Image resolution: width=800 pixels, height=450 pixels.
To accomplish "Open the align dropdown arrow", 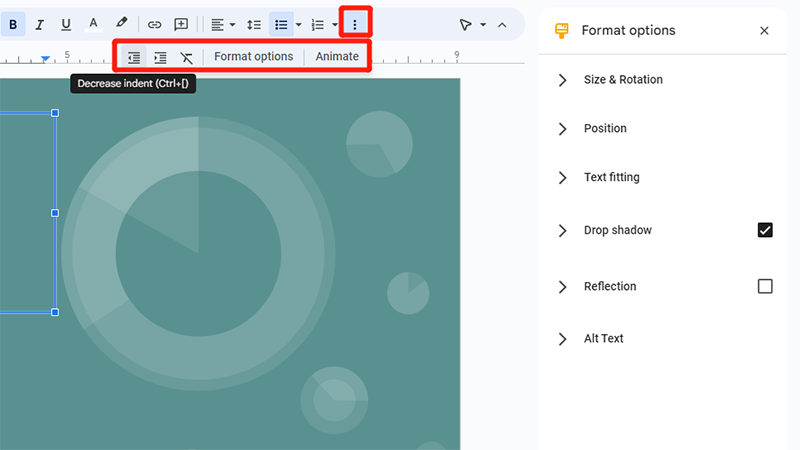I will coord(233,24).
